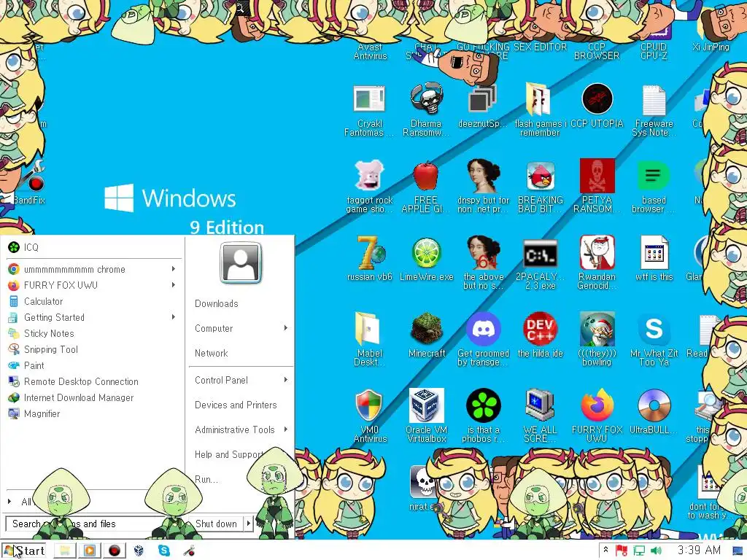The image size is (747, 560).
Task: Click the 3:39 AM clock
Action: tap(699, 550)
